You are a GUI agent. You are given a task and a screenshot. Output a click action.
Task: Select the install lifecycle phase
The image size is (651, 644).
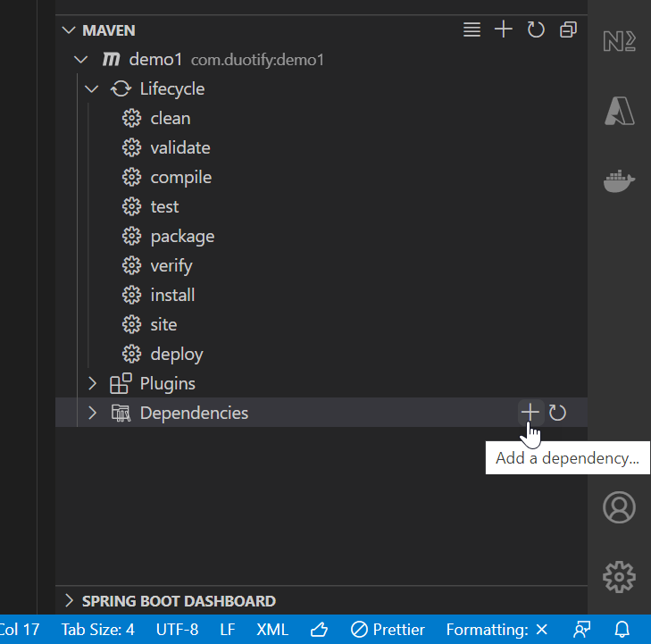pos(172,296)
